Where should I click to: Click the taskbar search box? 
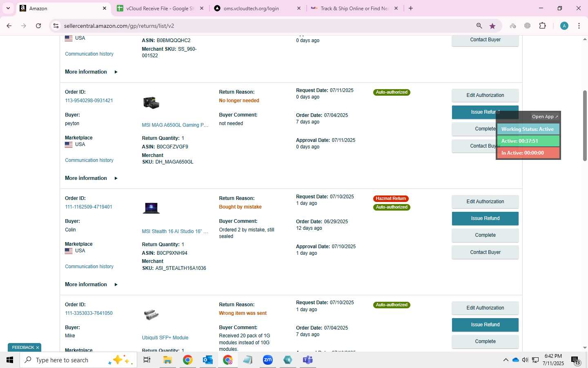click(78, 360)
